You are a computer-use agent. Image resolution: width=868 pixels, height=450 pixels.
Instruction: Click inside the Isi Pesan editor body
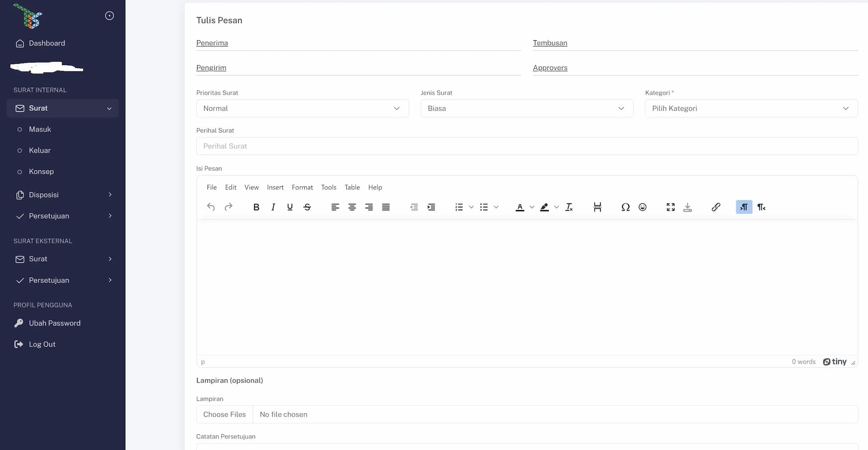[x=527, y=287]
